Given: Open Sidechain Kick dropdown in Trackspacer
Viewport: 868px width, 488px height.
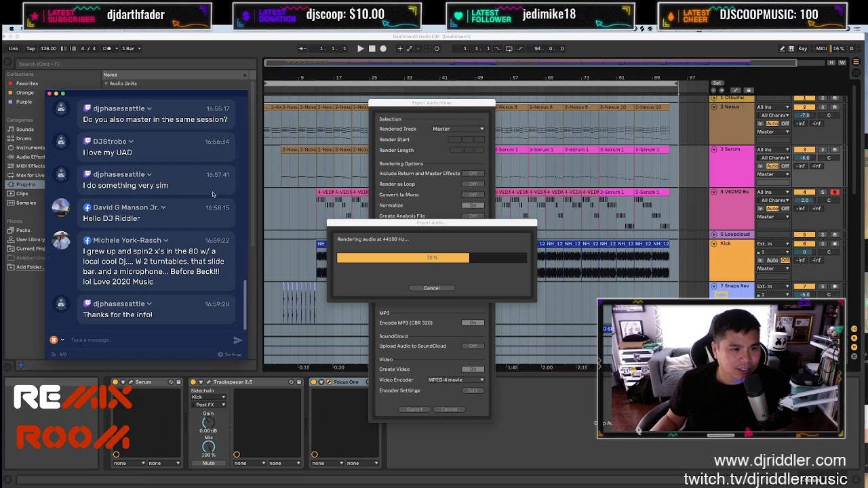Looking at the screenshot, I should 208,397.
